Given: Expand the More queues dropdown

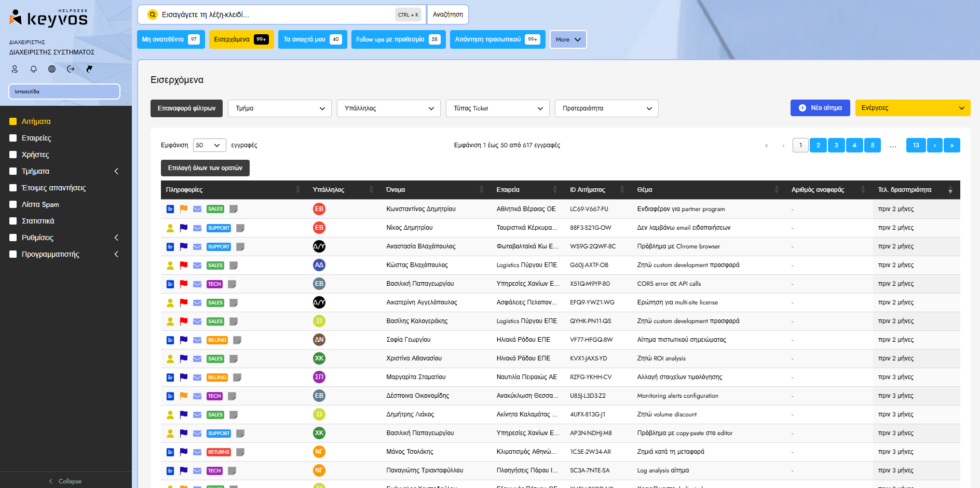Looking at the screenshot, I should (568, 39).
